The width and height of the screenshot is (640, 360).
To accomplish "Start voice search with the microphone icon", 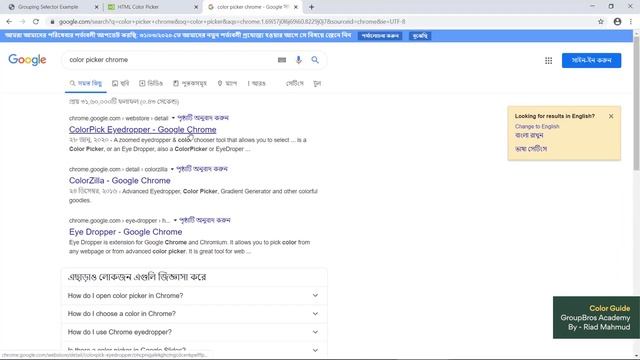I will pos(299,60).
